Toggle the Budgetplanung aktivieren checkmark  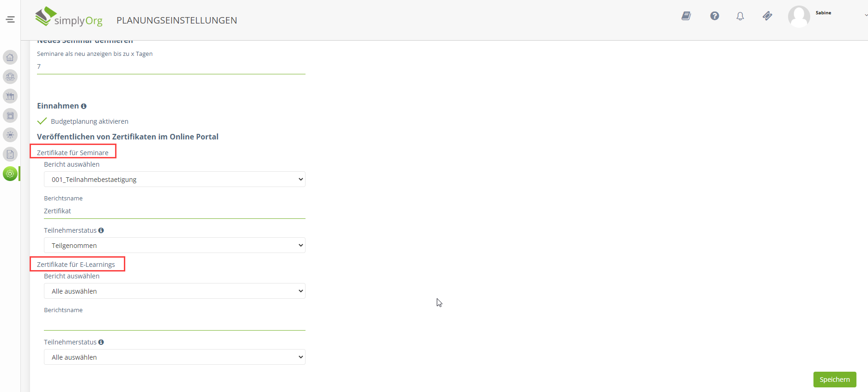(42, 121)
